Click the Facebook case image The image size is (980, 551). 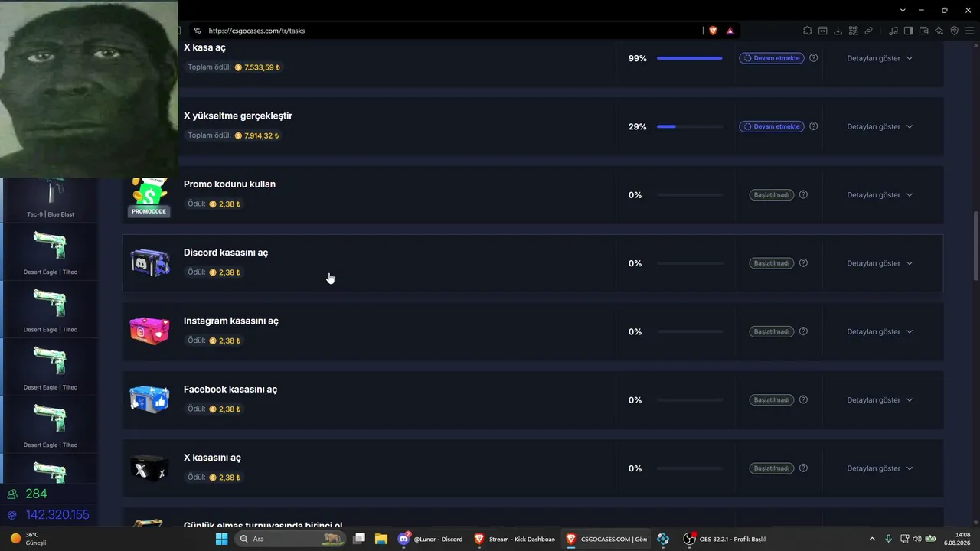click(149, 399)
